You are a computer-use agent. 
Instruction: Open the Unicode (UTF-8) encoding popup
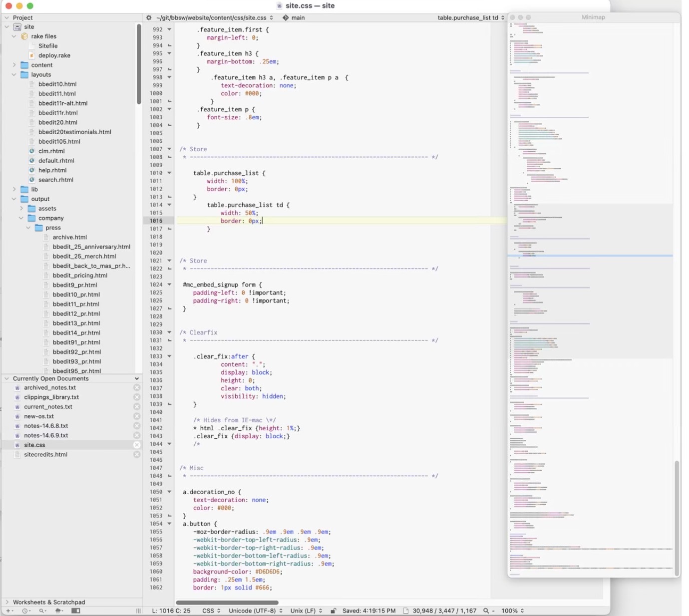tap(256, 611)
